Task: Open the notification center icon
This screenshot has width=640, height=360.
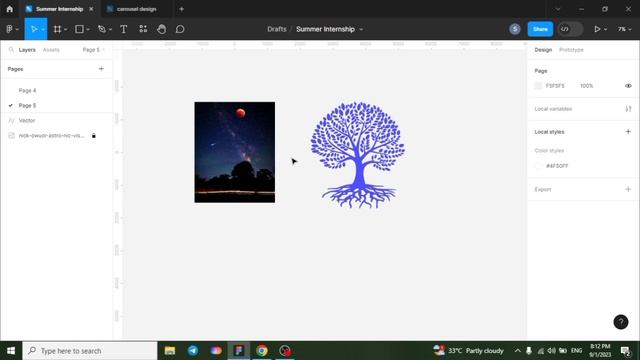Action: point(625,351)
